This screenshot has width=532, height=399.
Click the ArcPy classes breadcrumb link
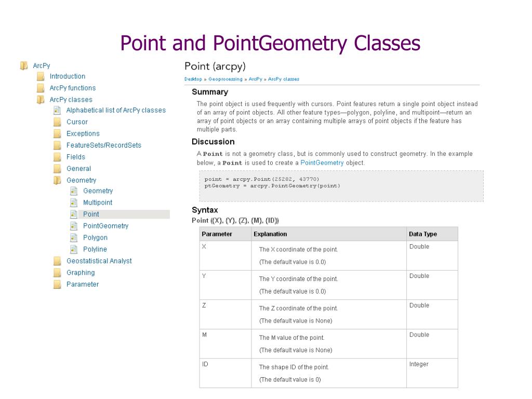(x=284, y=79)
